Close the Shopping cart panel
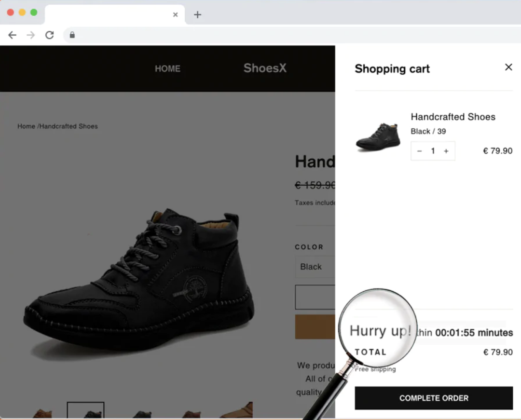The height and width of the screenshot is (420, 521). click(508, 67)
